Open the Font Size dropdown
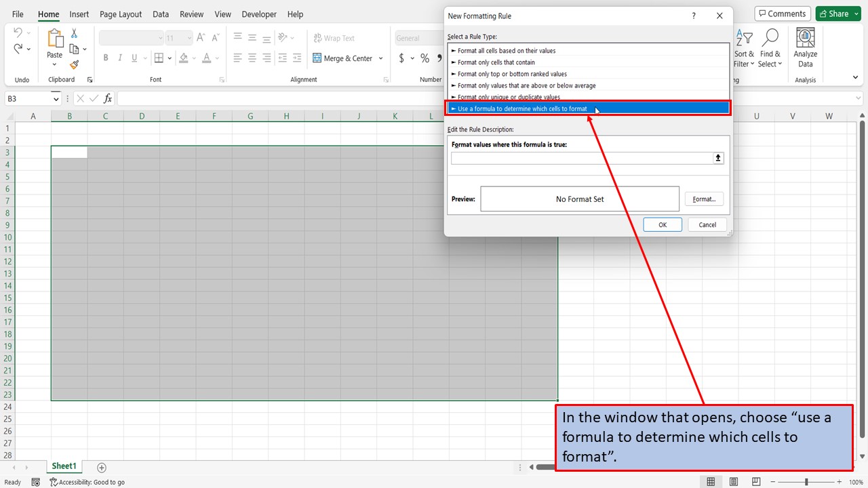The image size is (868, 488). click(x=188, y=37)
